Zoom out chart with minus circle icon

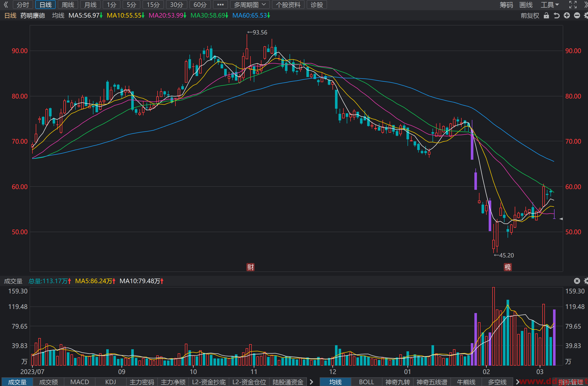tap(577, 16)
